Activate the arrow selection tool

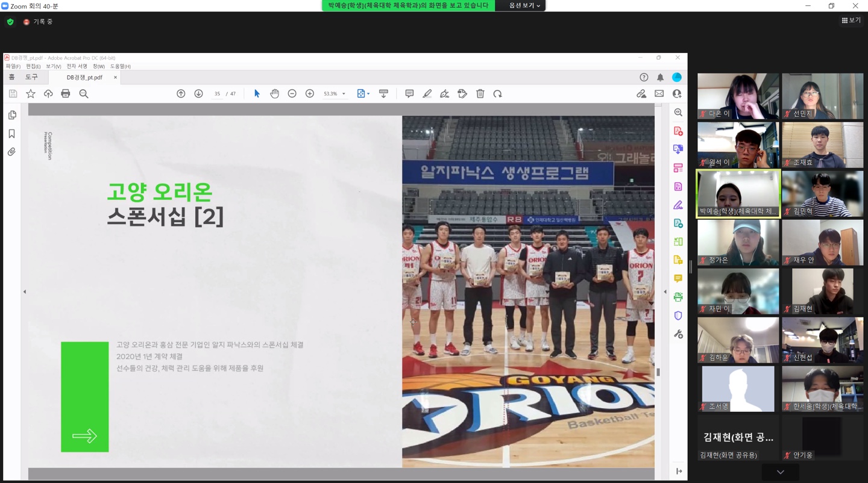pos(257,94)
